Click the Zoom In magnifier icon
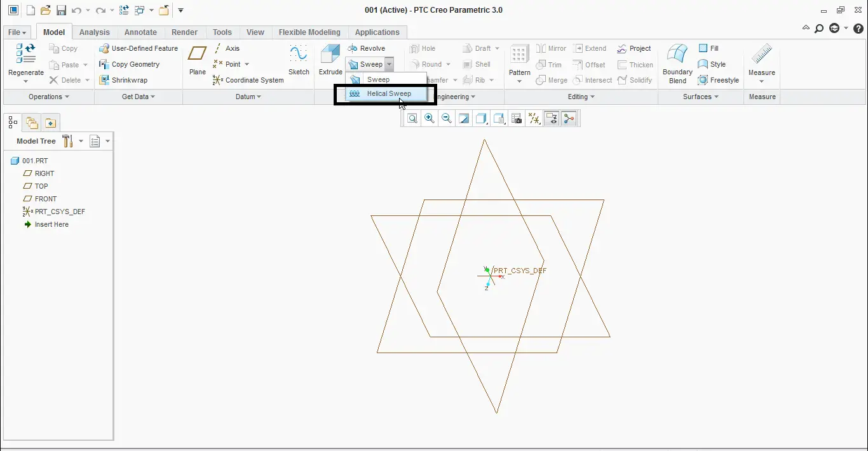The image size is (868, 451). pos(430,118)
